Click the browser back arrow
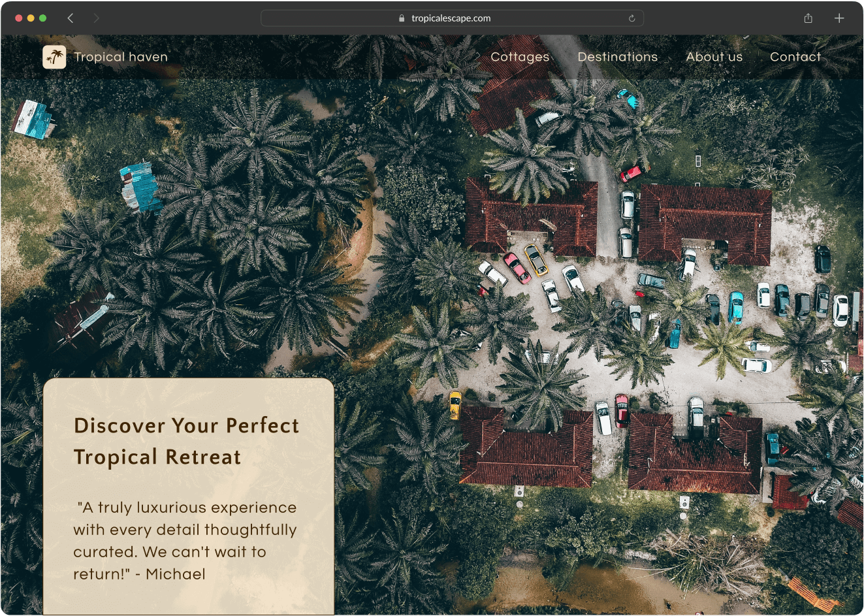864x616 pixels. 71,18
